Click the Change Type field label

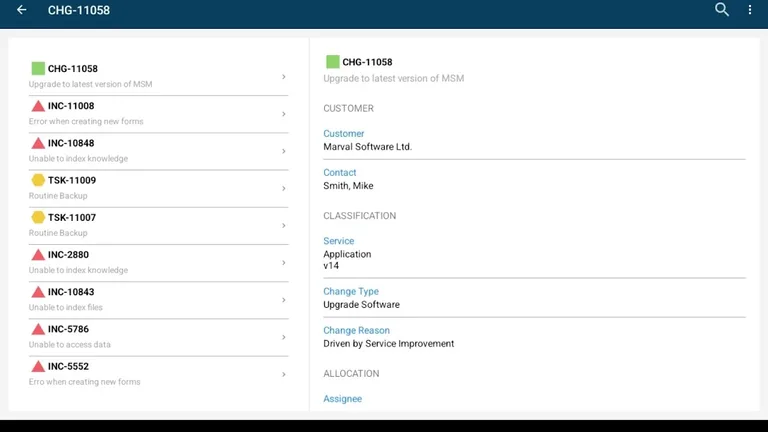pos(351,292)
